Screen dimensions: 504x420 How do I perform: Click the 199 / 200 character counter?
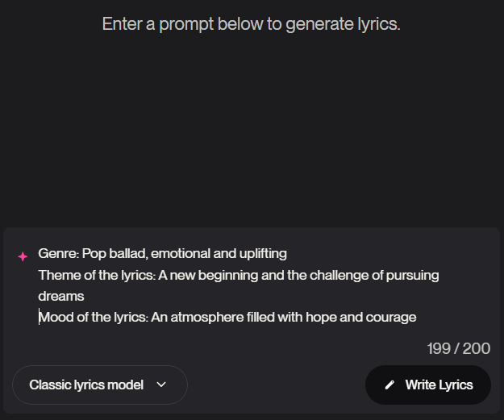pyautogui.click(x=458, y=349)
